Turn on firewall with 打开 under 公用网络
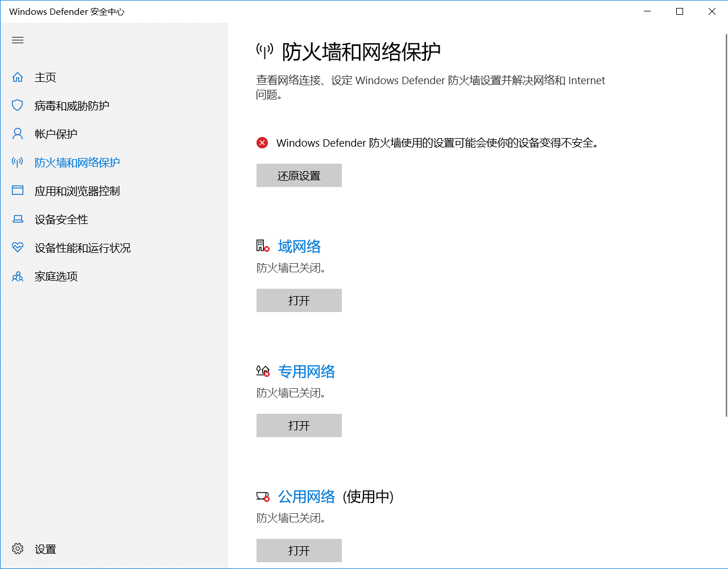728x569 pixels. pos(299,551)
